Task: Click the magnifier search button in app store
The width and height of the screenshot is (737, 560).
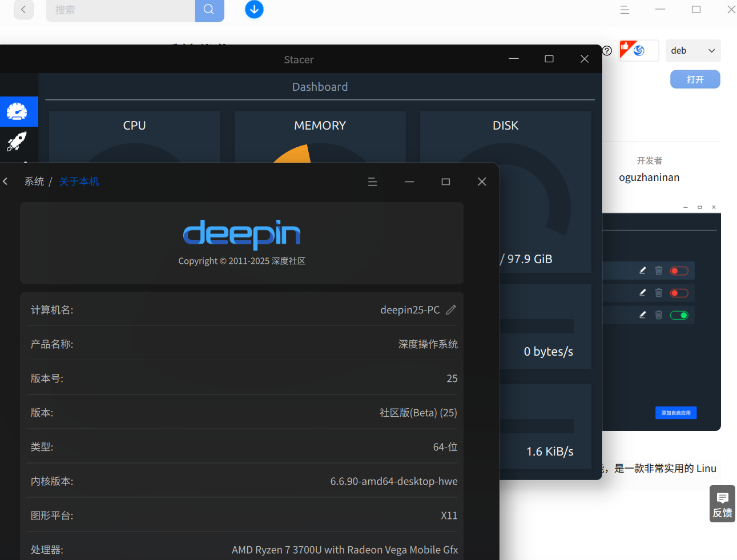Action: tap(209, 10)
